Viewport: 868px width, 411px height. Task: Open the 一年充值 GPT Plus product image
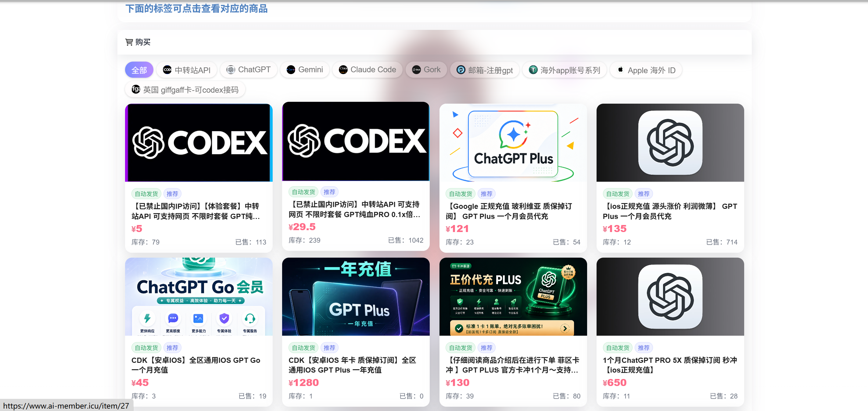click(x=356, y=296)
